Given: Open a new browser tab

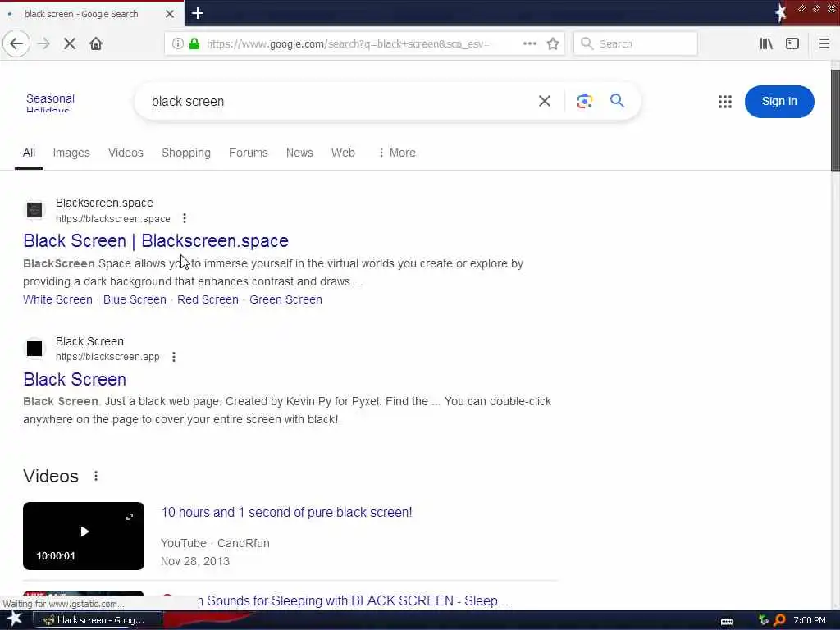Looking at the screenshot, I should (x=198, y=13).
